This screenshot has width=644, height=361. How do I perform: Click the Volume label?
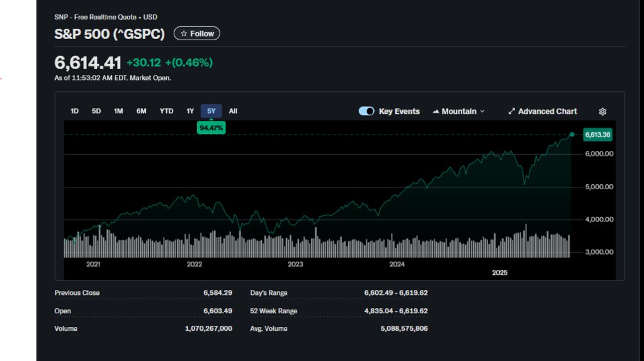click(65, 328)
